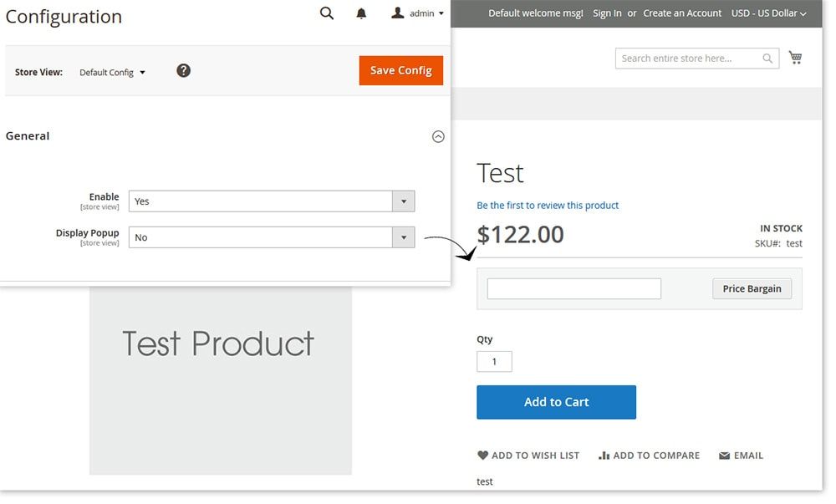Click the Add to Compare chart icon
This screenshot has width=836, height=504.
click(x=604, y=456)
